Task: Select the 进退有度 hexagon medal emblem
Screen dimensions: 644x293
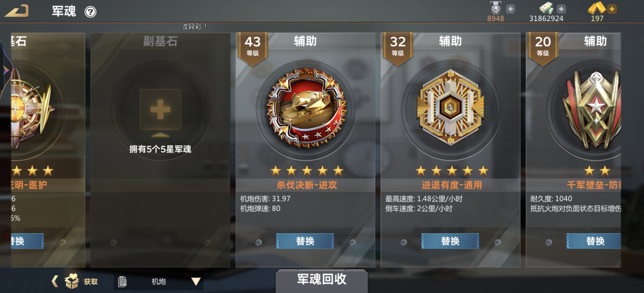Action: pyautogui.click(x=451, y=108)
